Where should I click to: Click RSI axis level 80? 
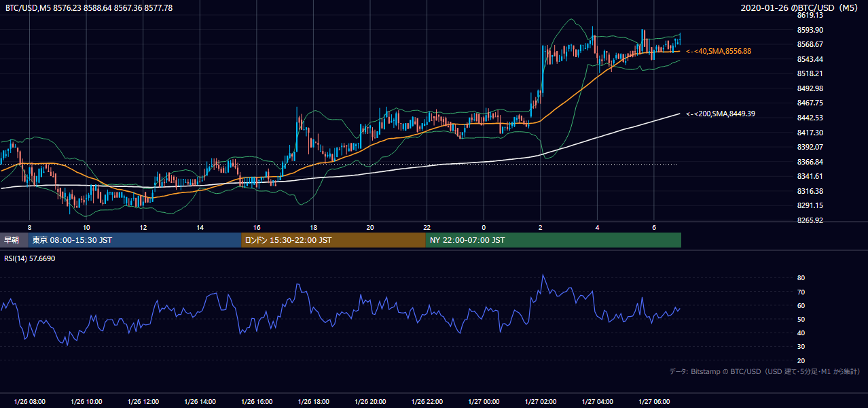pyautogui.click(x=801, y=278)
